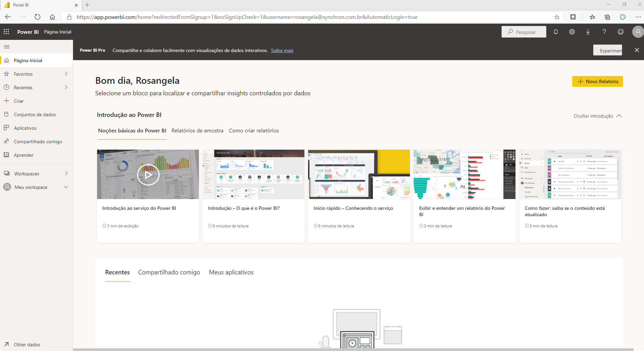
Task: Open the Saiba mais link
Action: (x=282, y=50)
